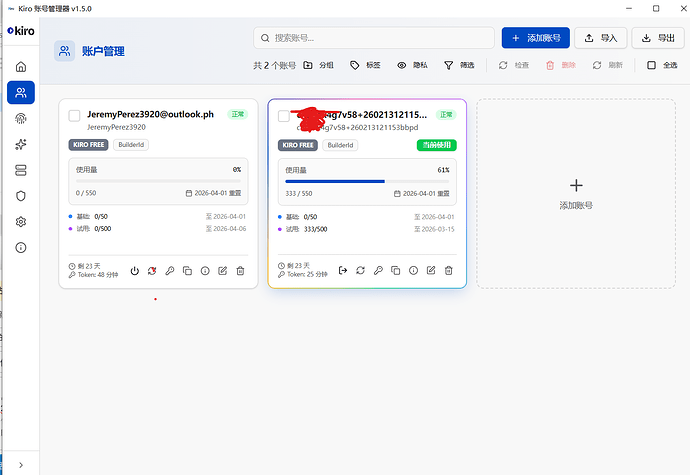690x475 pixels.
Task: Click the 61% usage progress bar
Action: coord(367,181)
